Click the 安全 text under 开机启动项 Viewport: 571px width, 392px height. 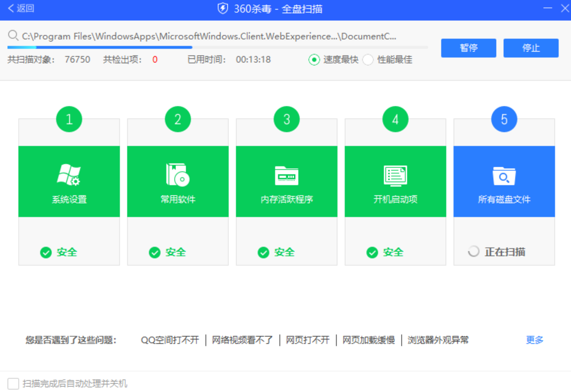pos(393,252)
